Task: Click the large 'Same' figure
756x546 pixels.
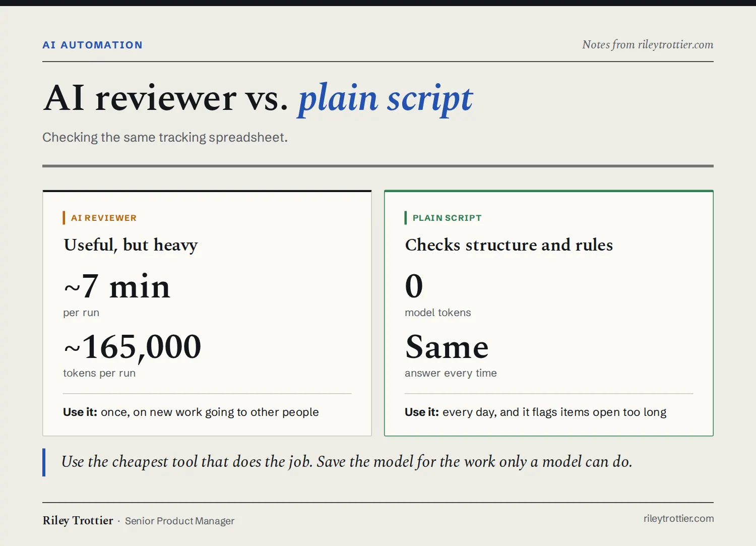Action: point(447,347)
